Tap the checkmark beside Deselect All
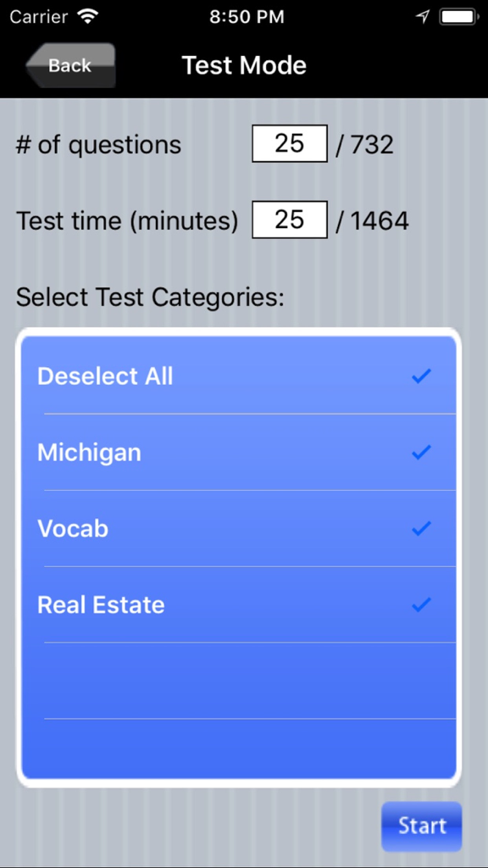The width and height of the screenshot is (488, 868). tap(421, 376)
